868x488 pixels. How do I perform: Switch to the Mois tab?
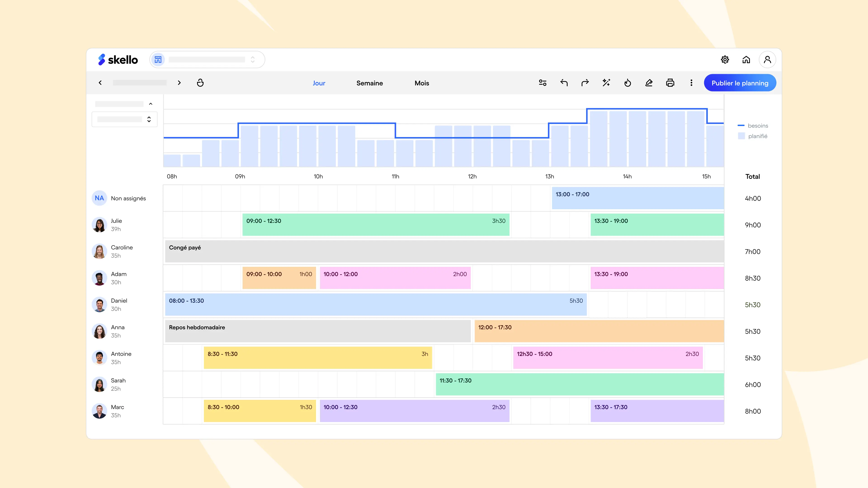coord(422,83)
